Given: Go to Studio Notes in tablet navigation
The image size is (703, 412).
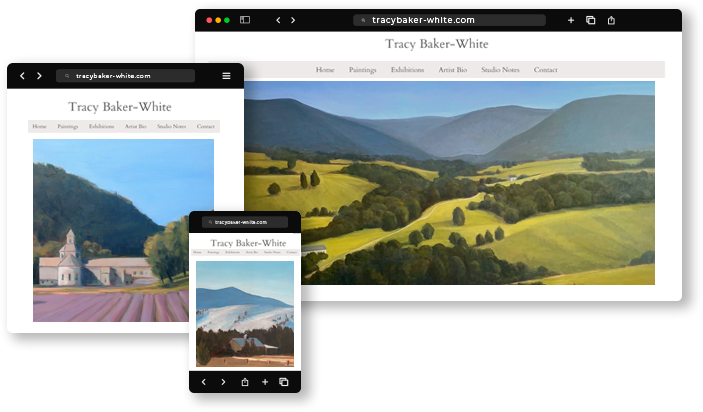Looking at the screenshot, I should pos(171,127).
